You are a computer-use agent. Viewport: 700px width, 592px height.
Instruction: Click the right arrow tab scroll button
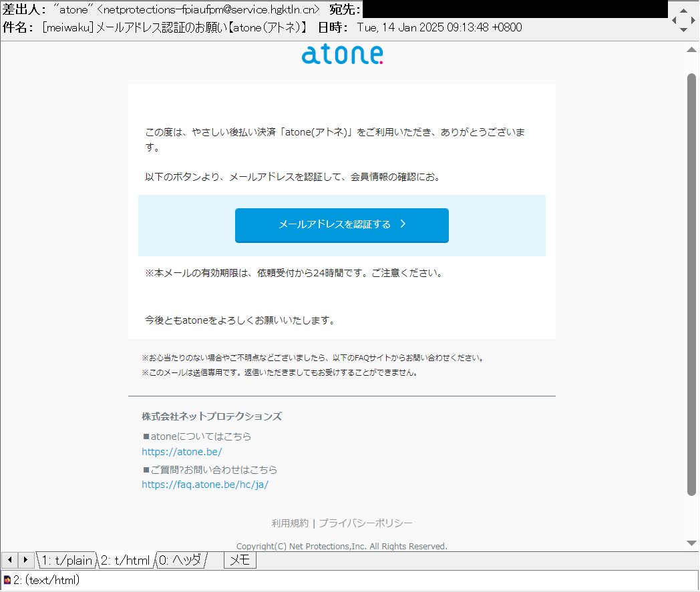26,560
